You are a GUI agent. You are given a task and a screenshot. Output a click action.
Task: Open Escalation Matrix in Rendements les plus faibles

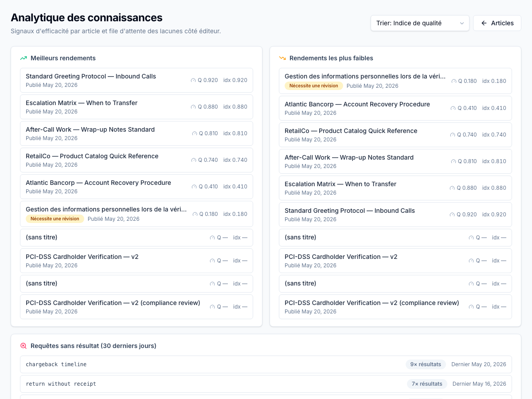pyautogui.click(x=395, y=188)
